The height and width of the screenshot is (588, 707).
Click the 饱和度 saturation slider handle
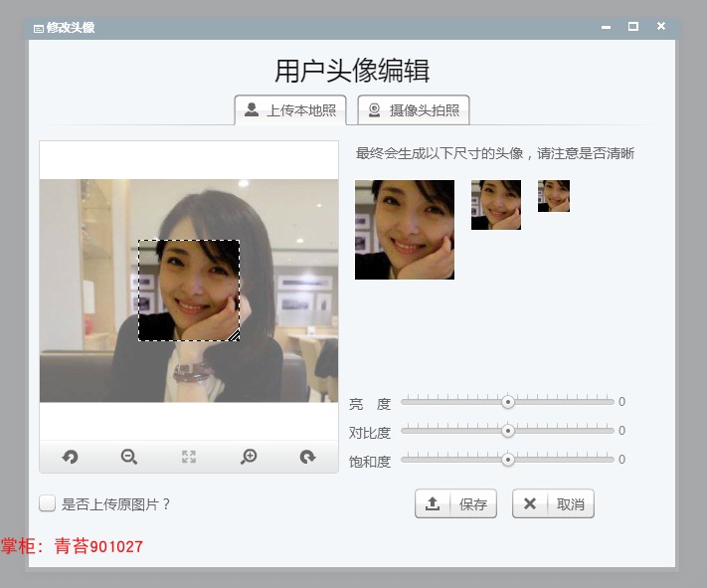point(508,460)
